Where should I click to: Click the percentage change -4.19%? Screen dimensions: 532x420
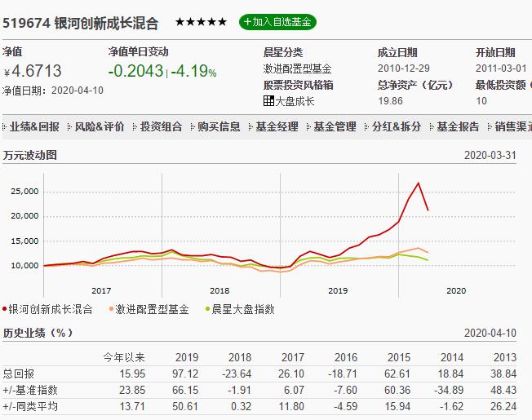pyautogui.click(x=193, y=71)
